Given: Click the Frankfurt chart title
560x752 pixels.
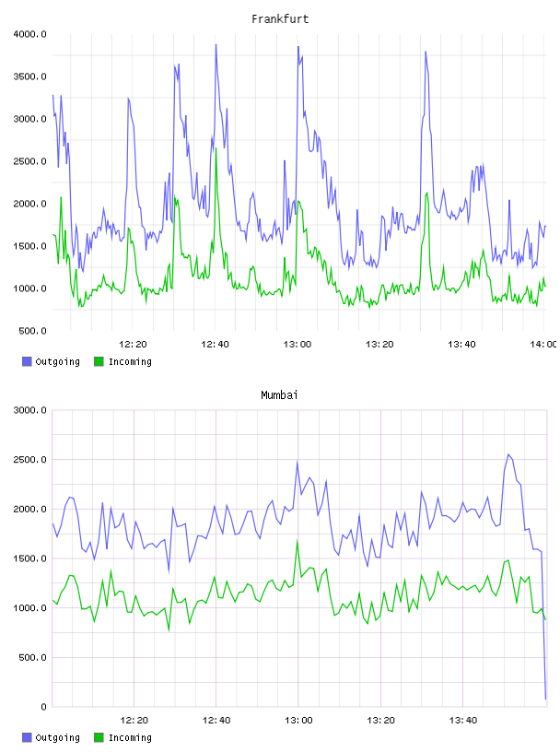Looking at the screenshot, I should (x=280, y=19).
